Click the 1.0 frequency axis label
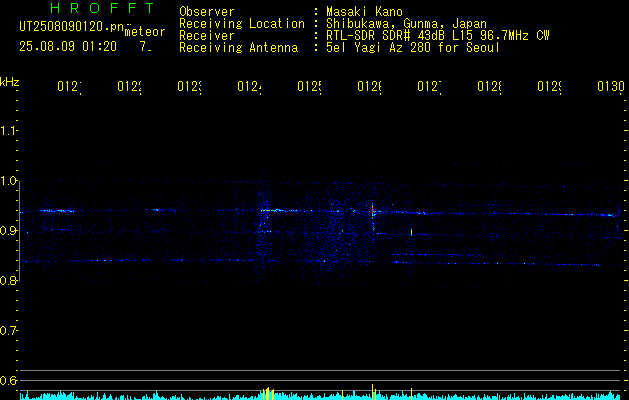The image size is (629, 400). coord(8,181)
